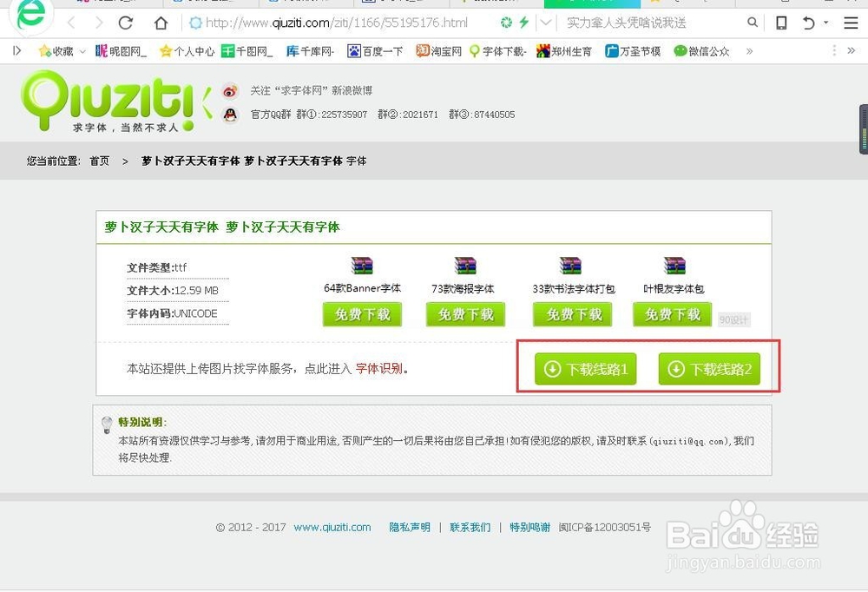Open the browser search magnifier
The width and height of the screenshot is (868, 592).
tap(753, 23)
